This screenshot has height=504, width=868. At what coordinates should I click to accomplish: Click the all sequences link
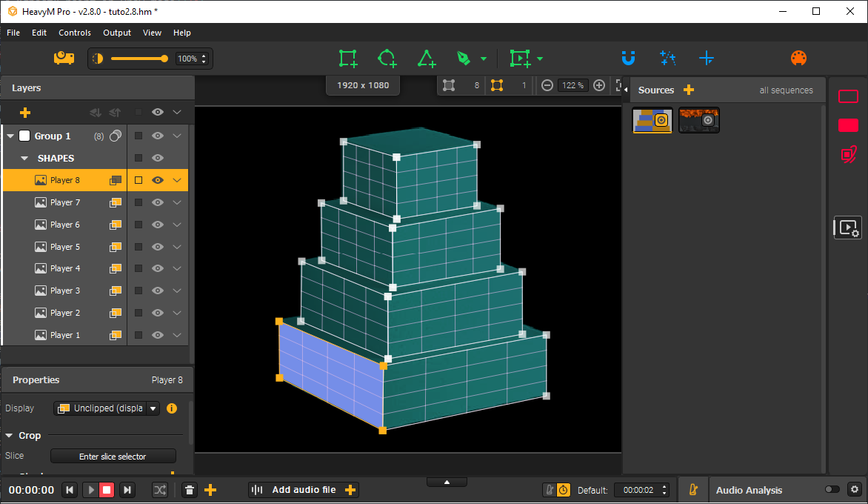(x=786, y=90)
